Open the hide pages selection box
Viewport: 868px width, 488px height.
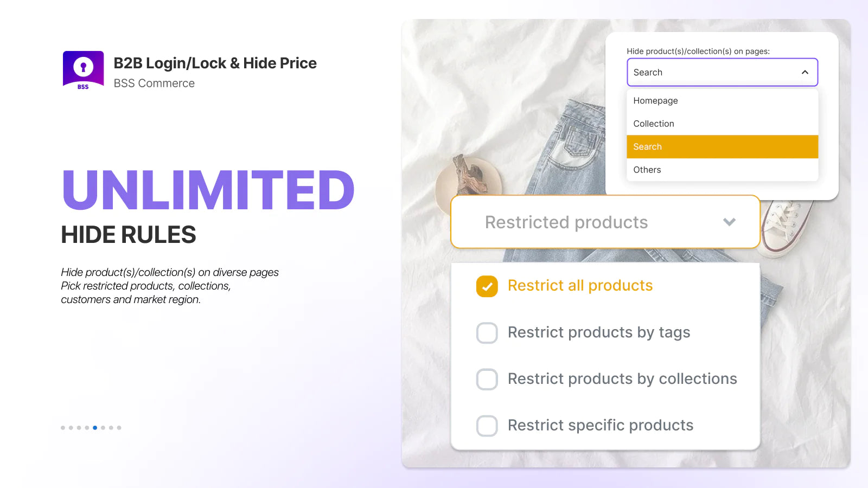point(722,72)
